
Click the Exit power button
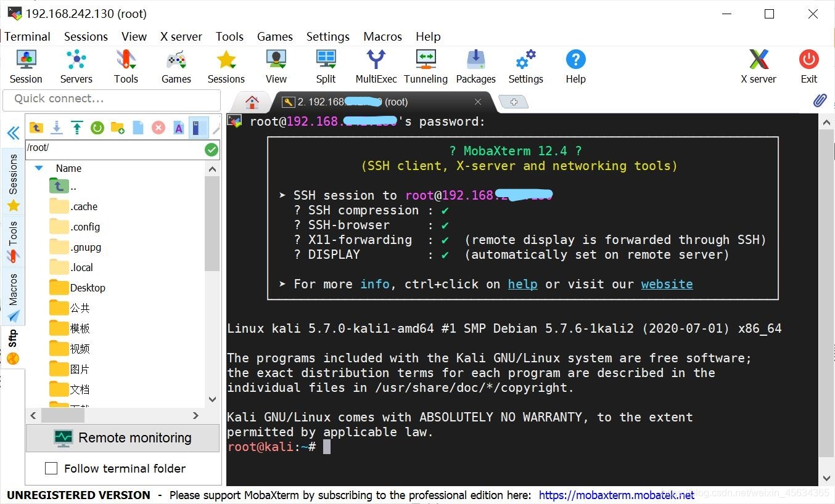(808, 67)
